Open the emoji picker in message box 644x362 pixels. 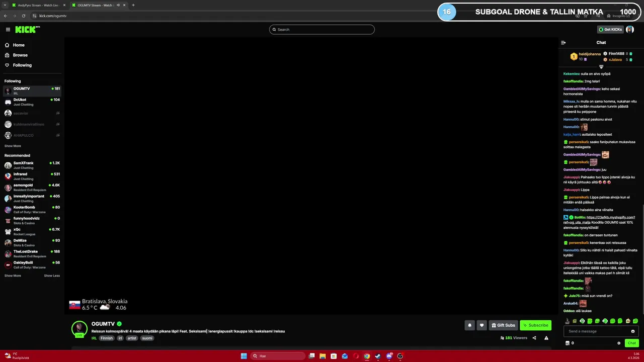(x=633, y=331)
